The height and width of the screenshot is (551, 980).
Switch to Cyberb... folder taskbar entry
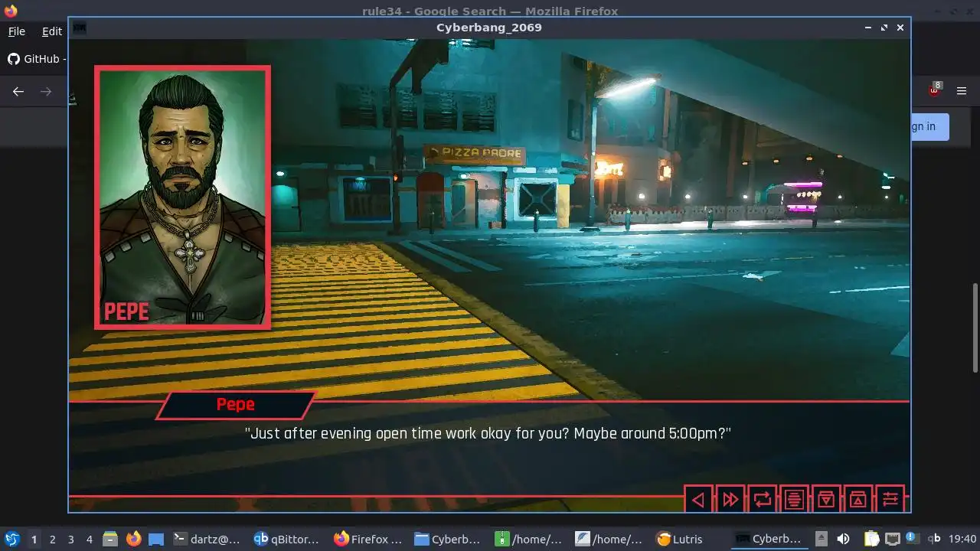pyautogui.click(x=449, y=539)
